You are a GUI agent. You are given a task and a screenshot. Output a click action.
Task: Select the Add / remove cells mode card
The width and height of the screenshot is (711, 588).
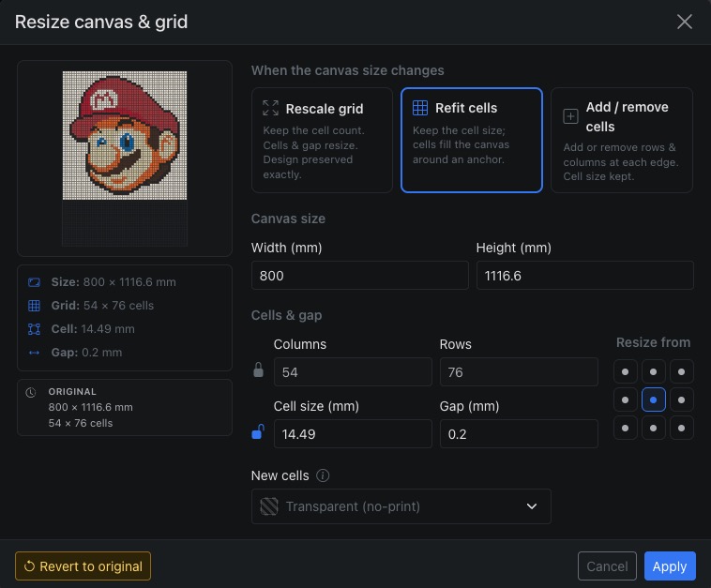tap(622, 140)
